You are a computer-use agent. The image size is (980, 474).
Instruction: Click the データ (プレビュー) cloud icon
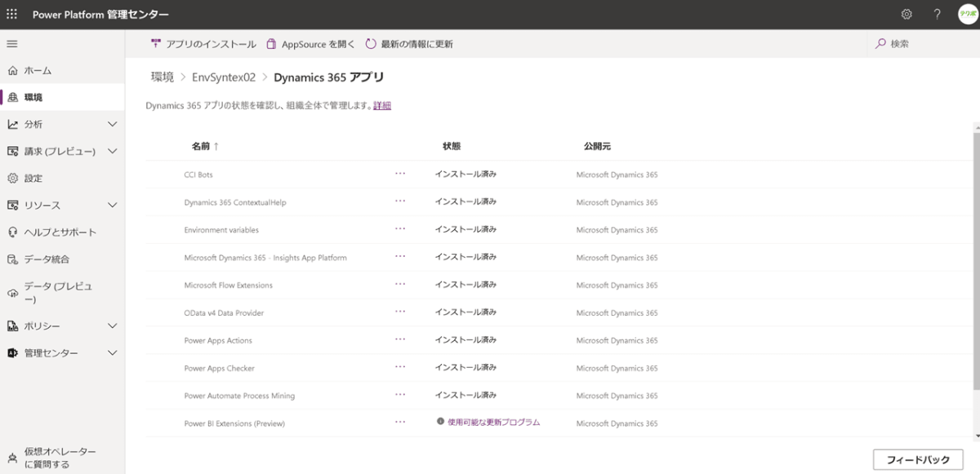click(12, 293)
